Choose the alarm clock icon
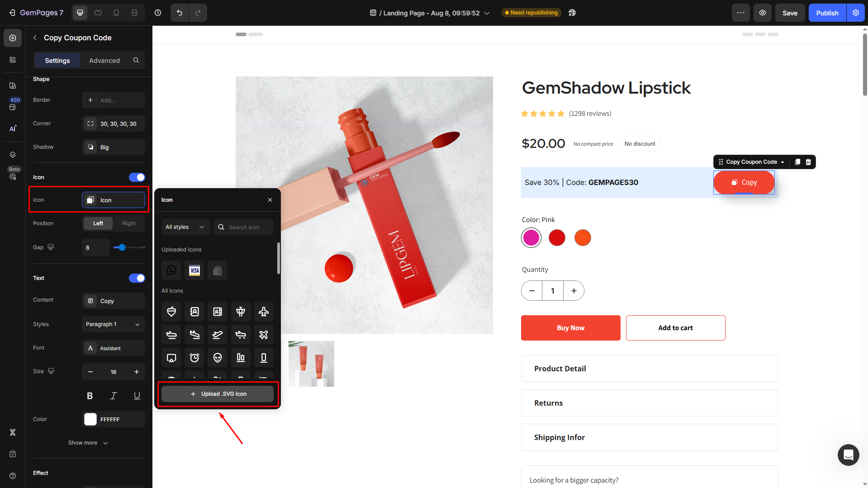Image resolution: width=868 pixels, height=488 pixels. point(194,358)
